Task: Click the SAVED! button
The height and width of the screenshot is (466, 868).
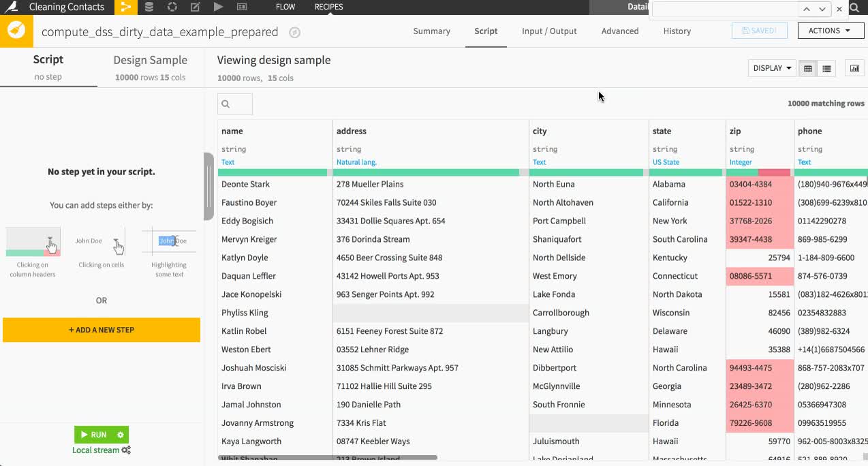Action: click(759, 31)
